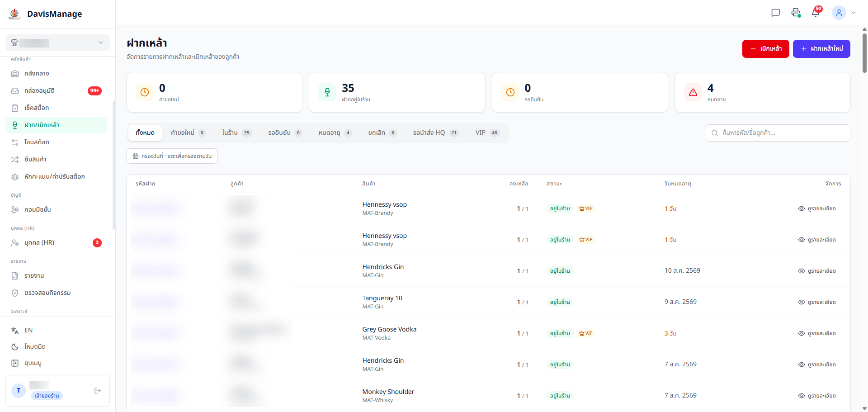Open the chat messages icon in header
The width and height of the screenshot is (868, 412).
[776, 13]
